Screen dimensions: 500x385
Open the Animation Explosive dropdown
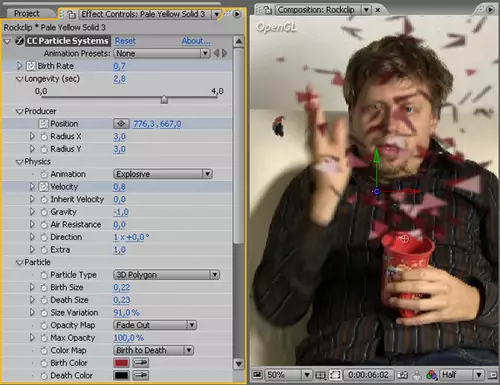pos(163,174)
